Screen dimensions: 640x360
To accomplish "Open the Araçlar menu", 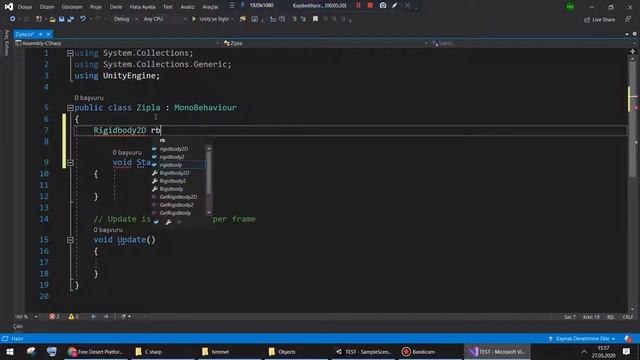I will [210, 7].
